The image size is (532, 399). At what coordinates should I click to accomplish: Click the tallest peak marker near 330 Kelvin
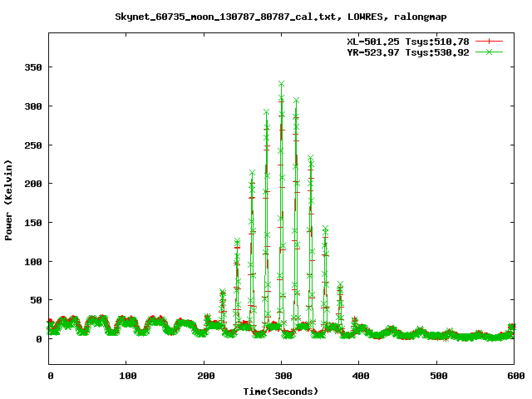pos(281,84)
